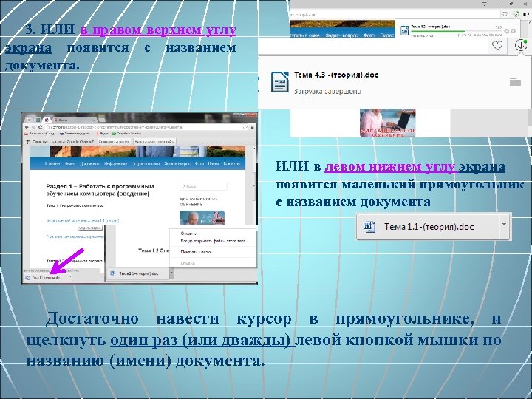Click the small download icon in Opera address bar
The height and width of the screenshot is (399, 532).
pos(516,14)
